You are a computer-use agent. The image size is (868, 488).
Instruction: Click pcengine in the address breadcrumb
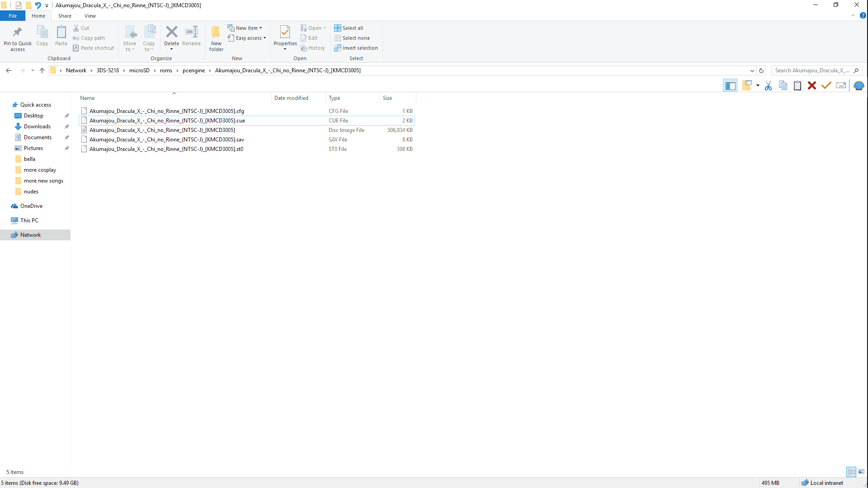[x=193, y=70]
